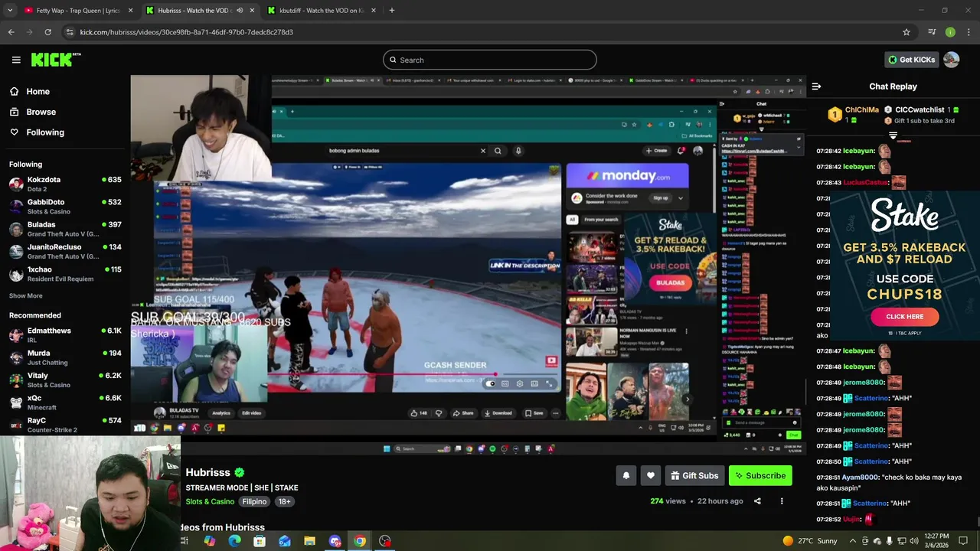Image resolution: width=980 pixels, height=551 pixels.
Task: Switch to kbutdiff VOD tab
Action: [x=322, y=11]
